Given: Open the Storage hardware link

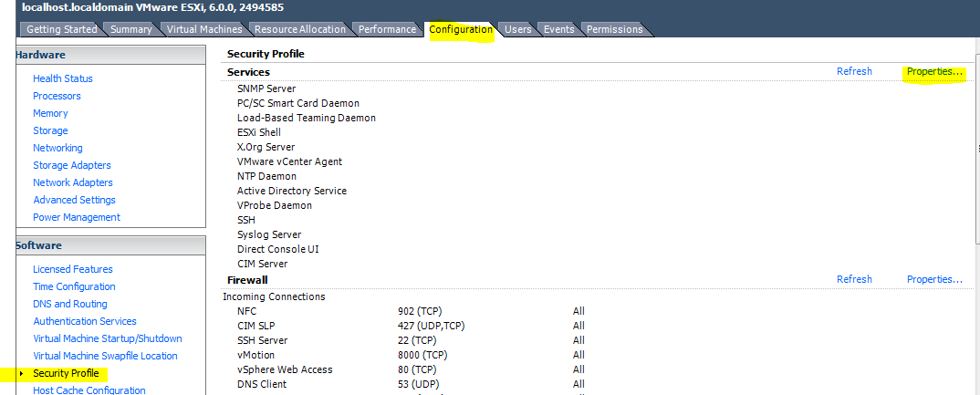Looking at the screenshot, I should pos(50,130).
